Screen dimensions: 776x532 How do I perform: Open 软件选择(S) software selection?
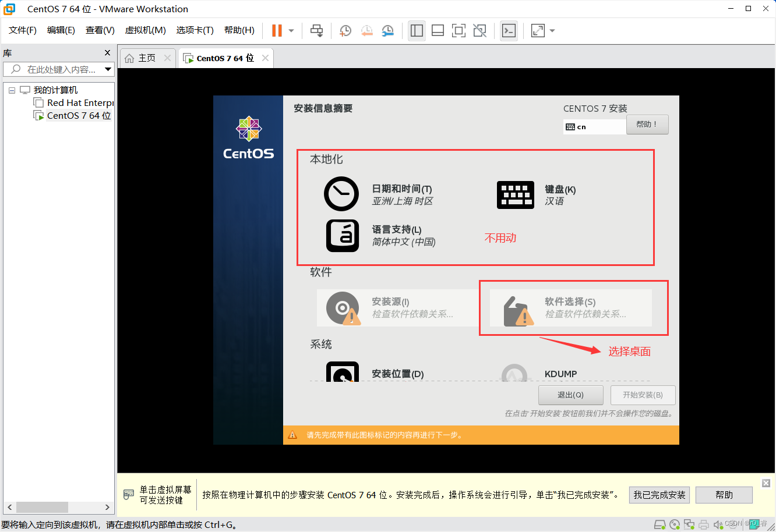(571, 308)
